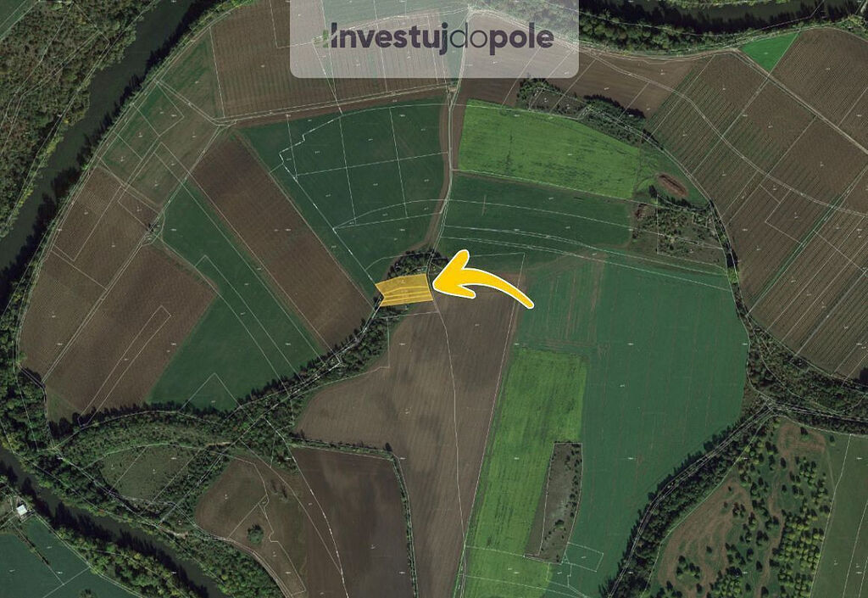
Task: Click the bright green triangular field
Action: click(x=768, y=50)
